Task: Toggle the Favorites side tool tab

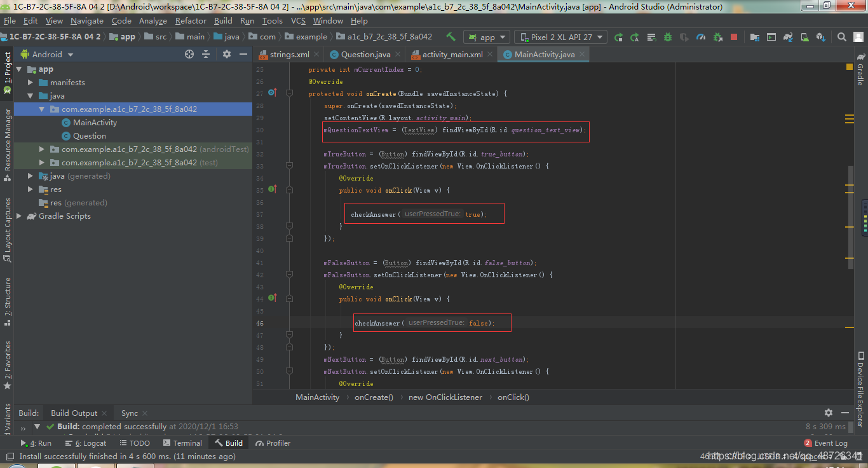Action: point(7,365)
